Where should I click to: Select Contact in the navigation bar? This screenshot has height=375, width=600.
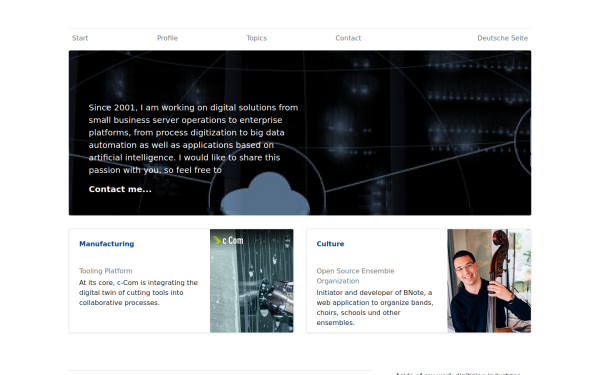(348, 38)
